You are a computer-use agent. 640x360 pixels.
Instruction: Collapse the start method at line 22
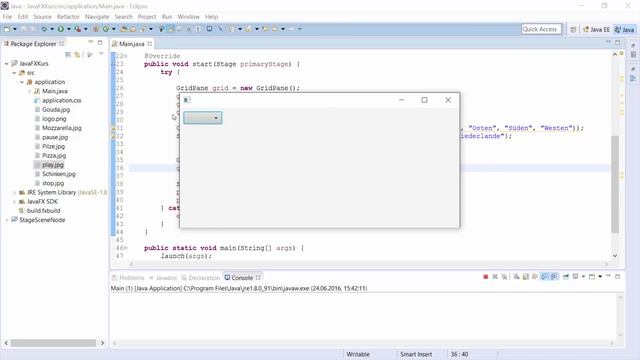tap(126, 56)
